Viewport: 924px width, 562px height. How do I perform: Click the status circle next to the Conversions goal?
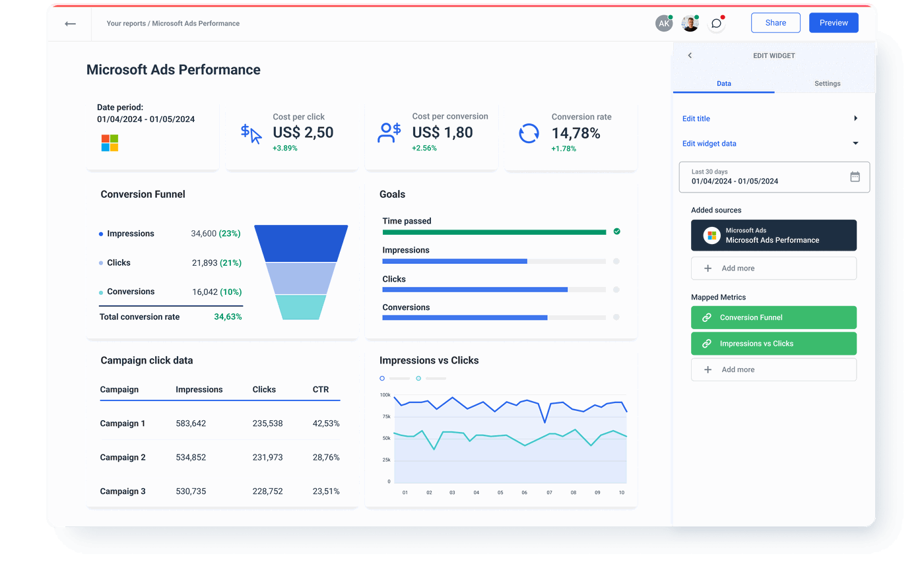[617, 318]
